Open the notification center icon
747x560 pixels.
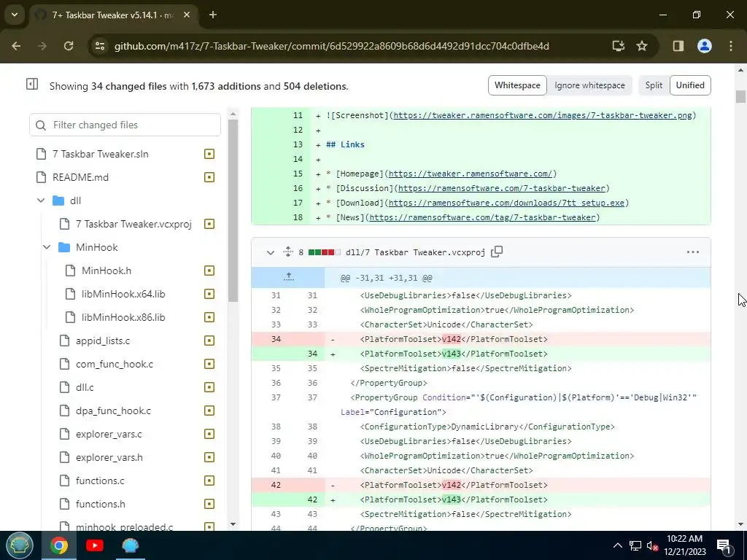(x=724, y=545)
